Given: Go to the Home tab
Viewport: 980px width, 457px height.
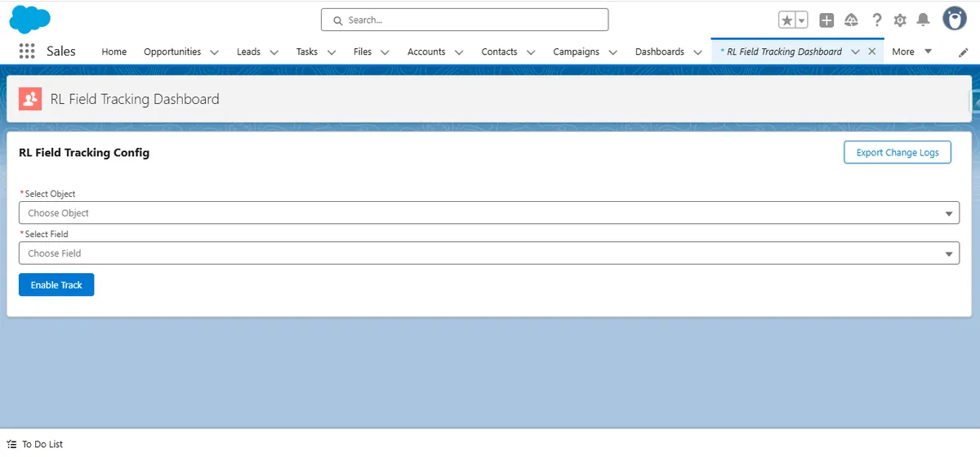Looking at the screenshot, I should [x=114, y=52].
